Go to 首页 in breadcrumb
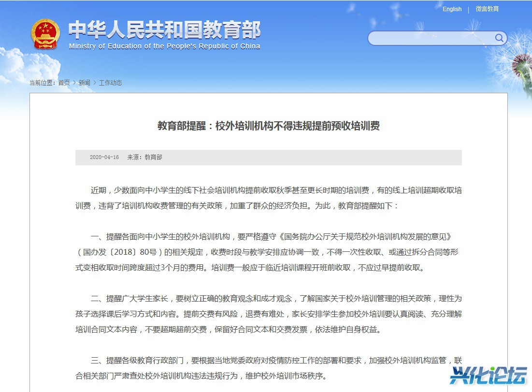Viewport: 532px width, 392px height. click(64, 83)
